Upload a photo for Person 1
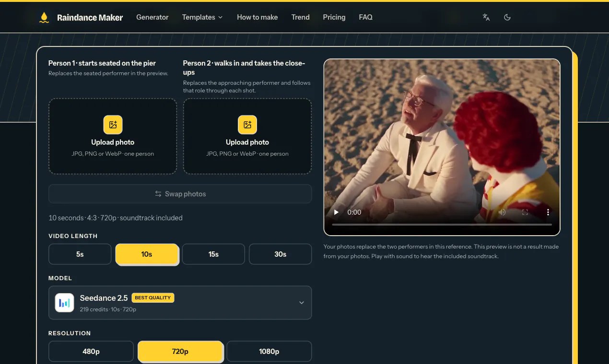The height and width of the screenshot is (364, 609). click(x=113, y=136)
